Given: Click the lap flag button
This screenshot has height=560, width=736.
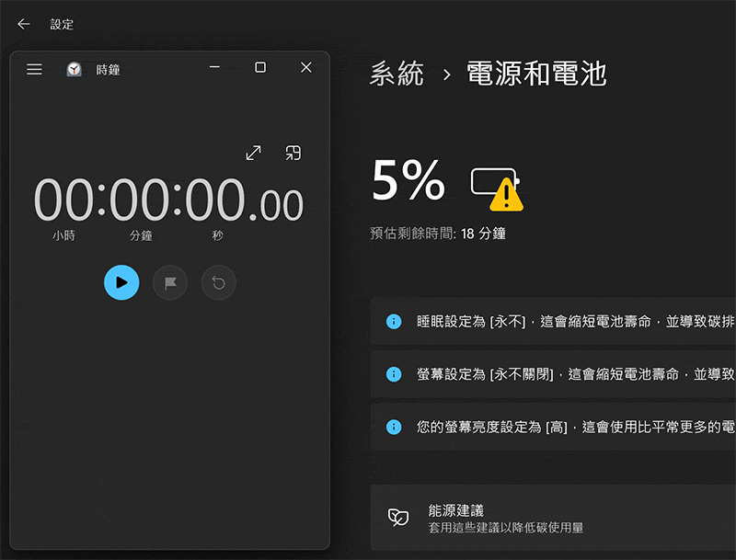Looking at the screenshot, I should click(170, 282).
